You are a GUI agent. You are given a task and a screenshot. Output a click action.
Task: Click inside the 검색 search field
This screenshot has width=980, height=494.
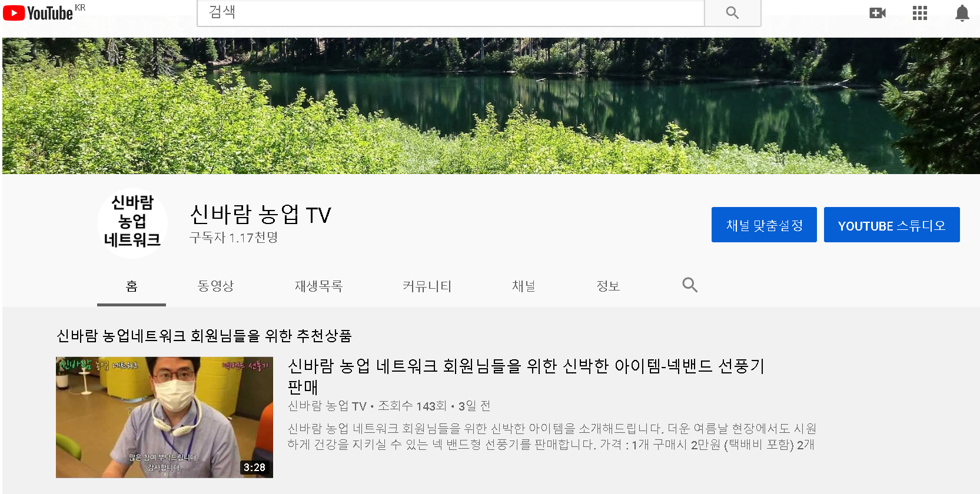[x=451, y=13]
